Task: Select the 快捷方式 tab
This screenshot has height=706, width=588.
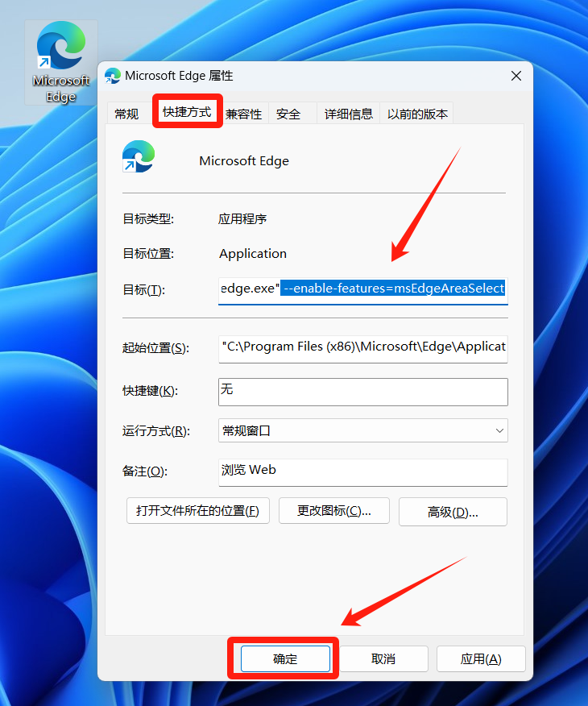Action: pos(187,112)
